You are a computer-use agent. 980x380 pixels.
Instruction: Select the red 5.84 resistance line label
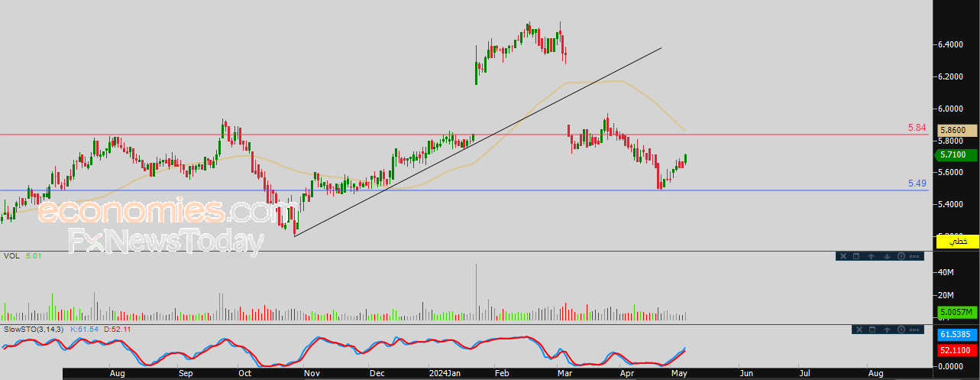(917, 128)
